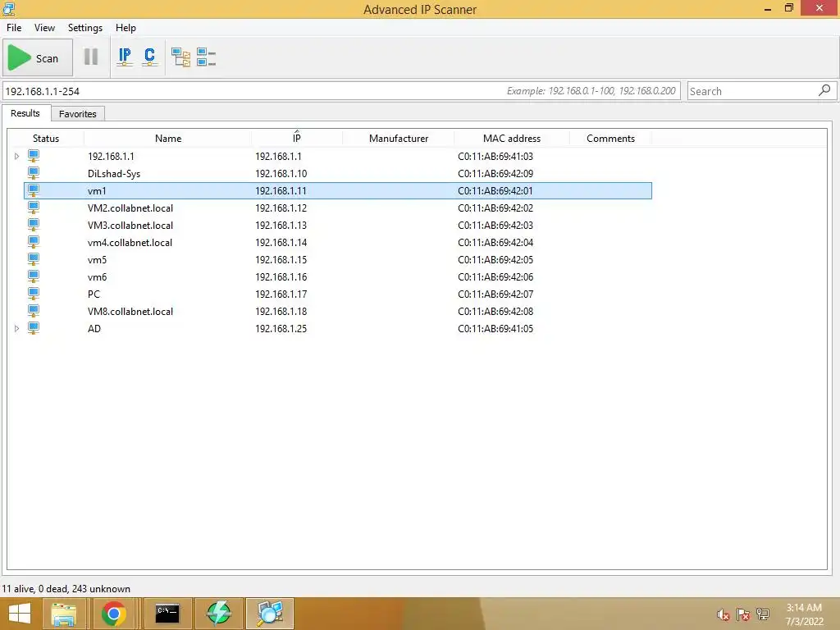Click the computer icon for AD row

[x=33, y=328]
